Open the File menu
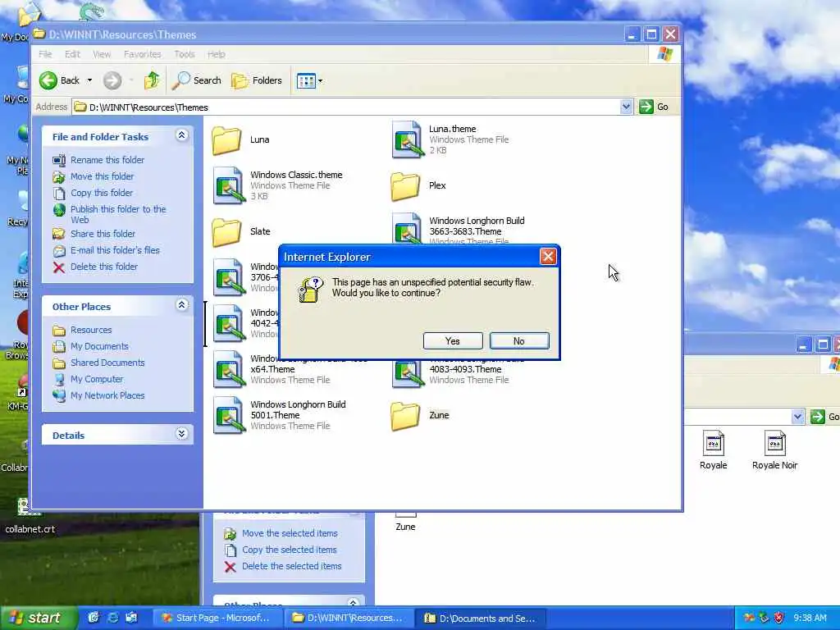The width and height of the screenshot is (840, 630). coord(46,54)
